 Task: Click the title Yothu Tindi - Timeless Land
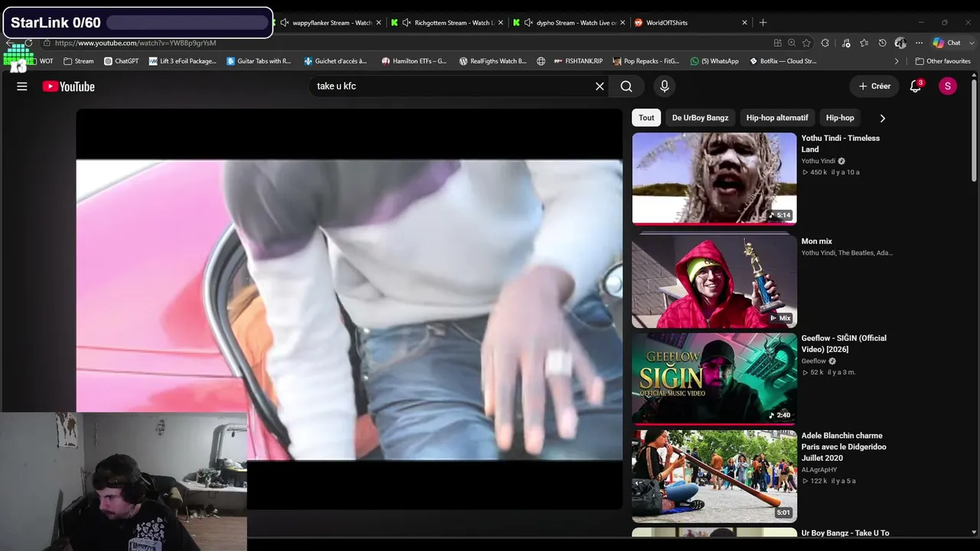pyautogui.click(x=840, y=144)
